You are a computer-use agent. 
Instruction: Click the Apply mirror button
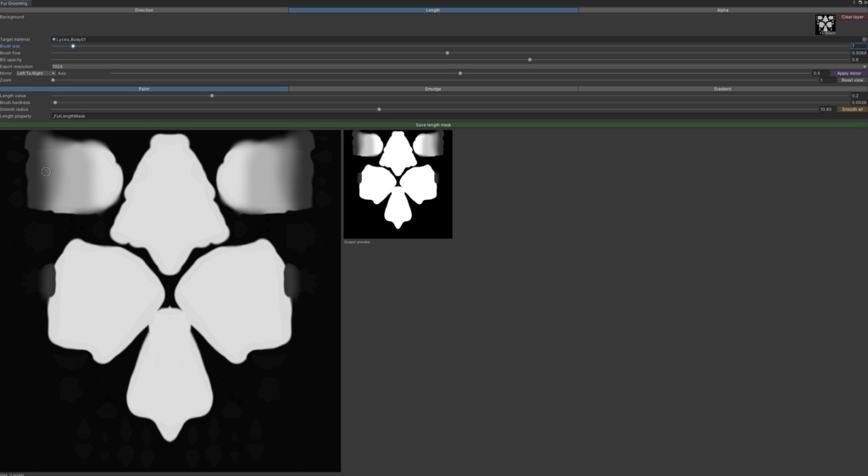coord(849,73)
